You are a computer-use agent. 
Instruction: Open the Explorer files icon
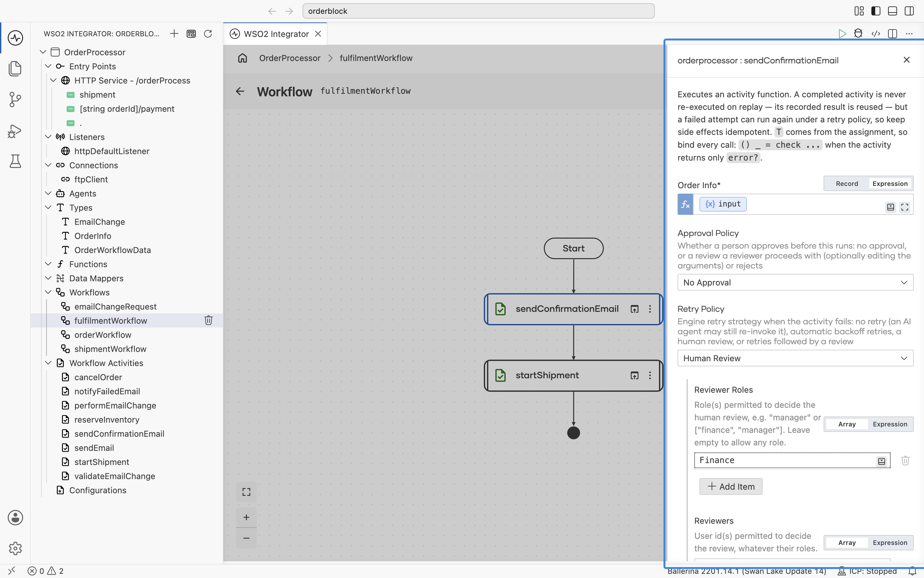click(15, 68)
